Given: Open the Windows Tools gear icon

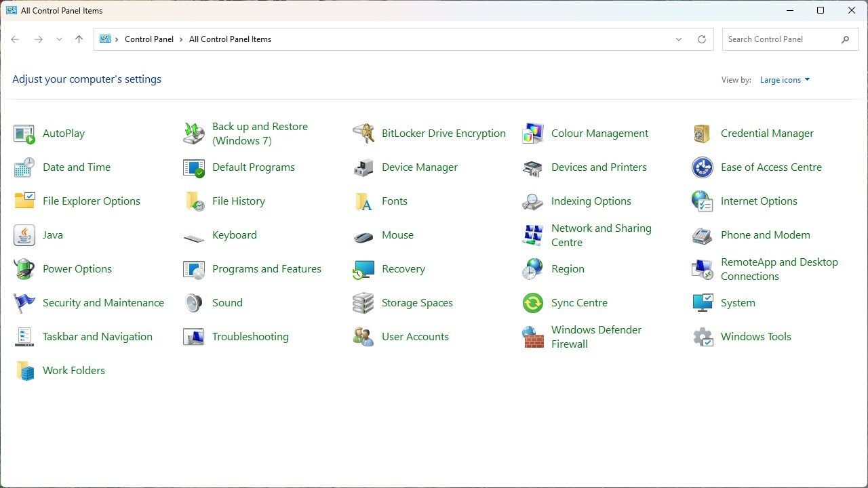Looking at the screenshot, I should click(703, 337).
